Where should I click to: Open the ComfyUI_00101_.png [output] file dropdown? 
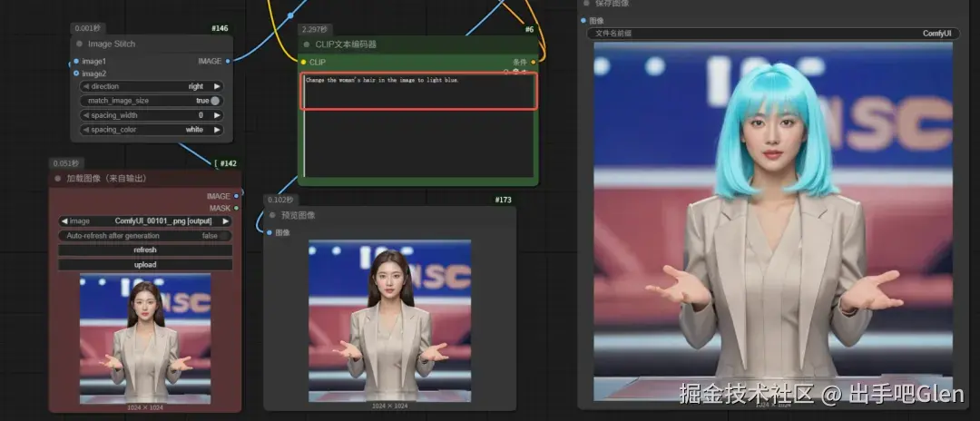pyautogui.click(x=163, y=221)
